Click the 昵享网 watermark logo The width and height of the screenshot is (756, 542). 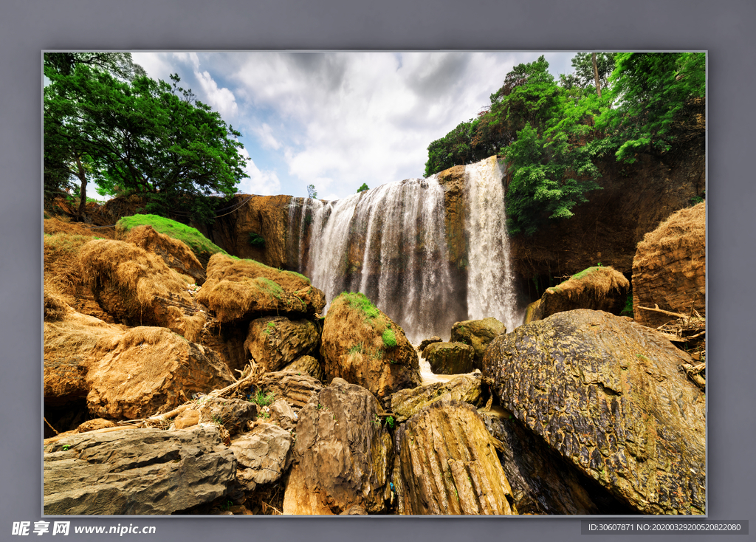pos(41,529)
